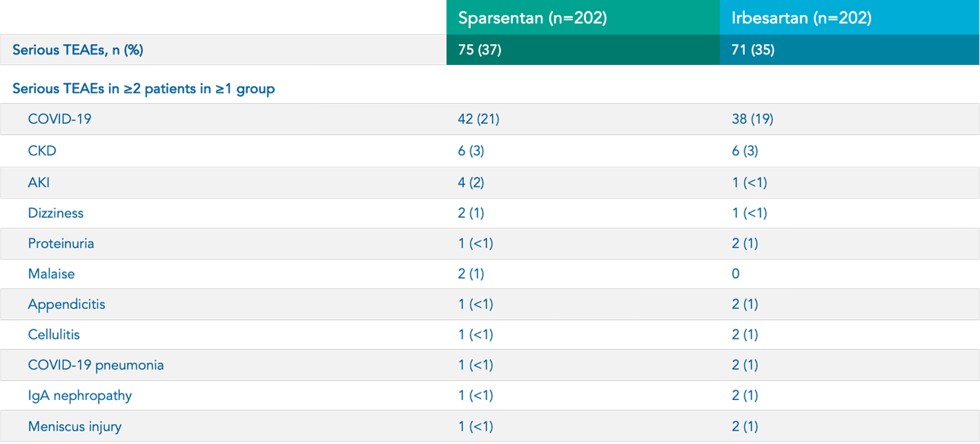Viewport: 980px width, 444px height.
Task: Click the Sparsentan (n=202) column header
Action: click(x=532, y=18)
